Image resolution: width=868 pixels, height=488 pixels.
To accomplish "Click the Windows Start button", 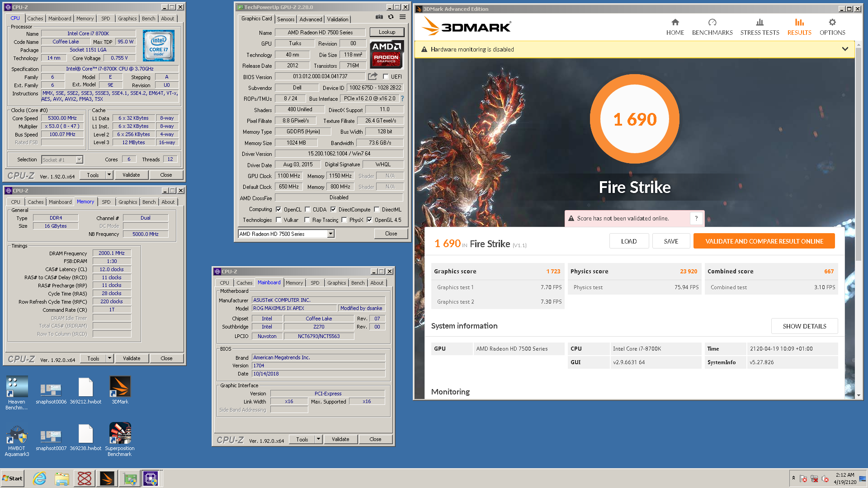I will point(13,478).
